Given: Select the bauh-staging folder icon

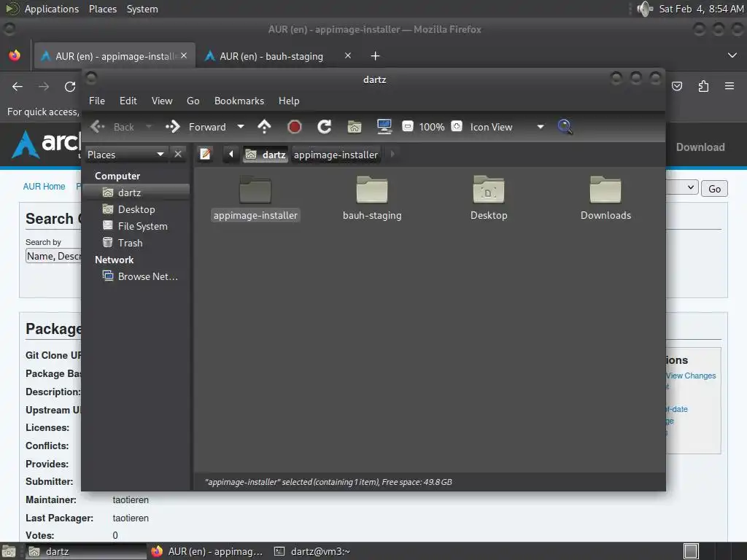Looking at the screenshot, I should (372, 190).
